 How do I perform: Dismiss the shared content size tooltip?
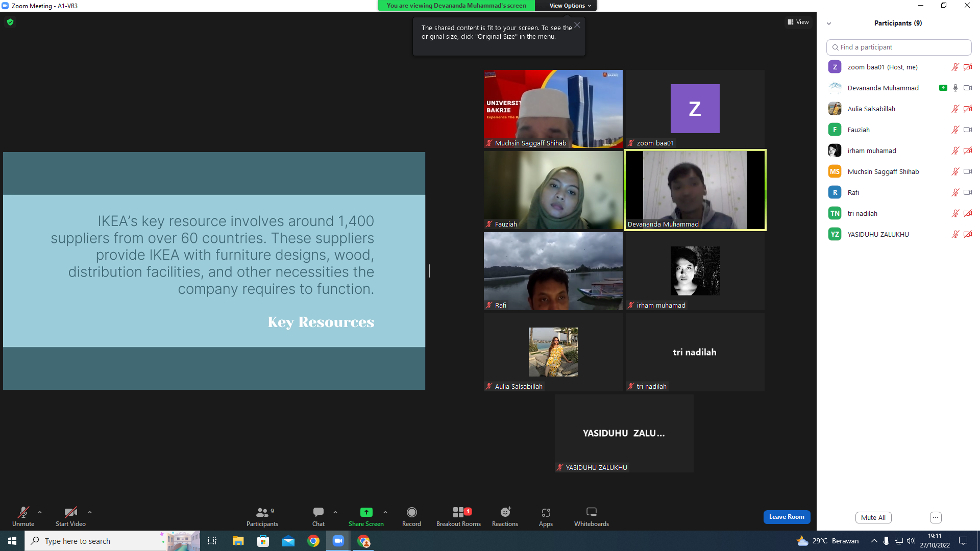(x=577, y=25)
